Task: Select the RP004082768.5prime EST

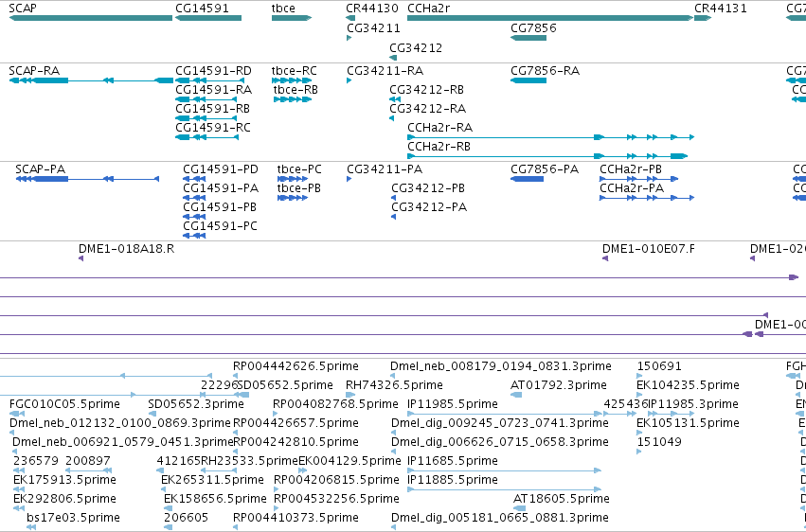Action: pyautogui.click(x=276, y=414)
